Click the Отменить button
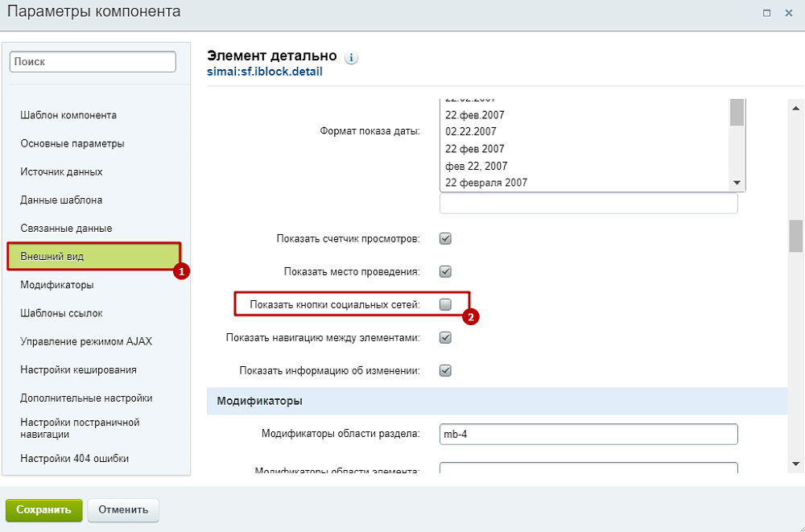 tap(123, 509)
